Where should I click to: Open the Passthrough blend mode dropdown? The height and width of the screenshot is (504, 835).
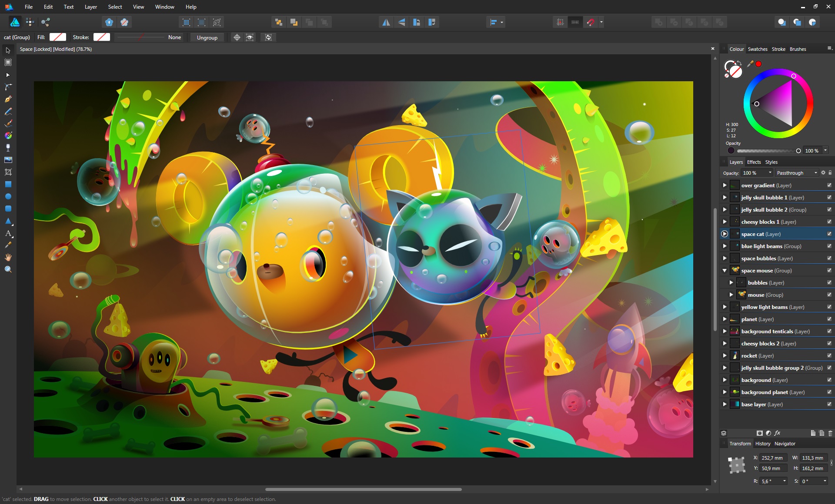(797, 173)
